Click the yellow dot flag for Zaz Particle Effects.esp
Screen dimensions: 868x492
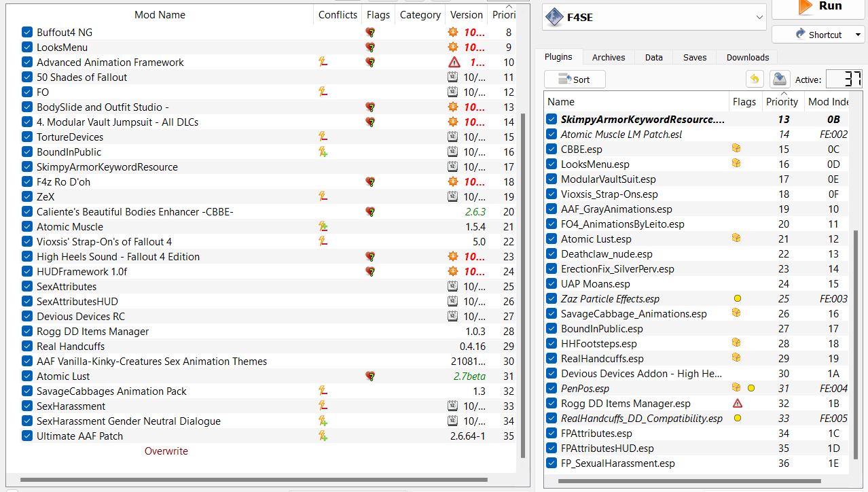click(x=738, y=298)
